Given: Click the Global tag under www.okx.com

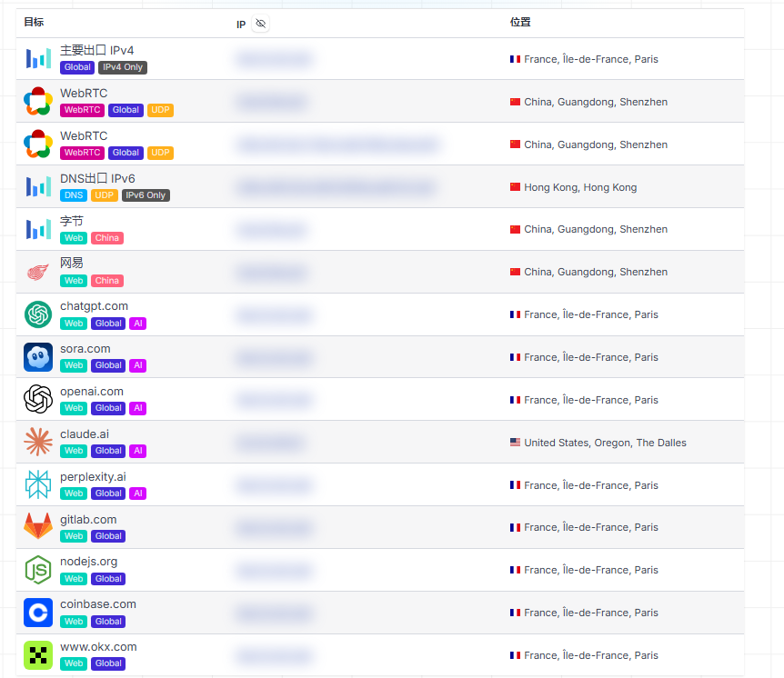Looking at the screenshot, I should click(108, 663).
